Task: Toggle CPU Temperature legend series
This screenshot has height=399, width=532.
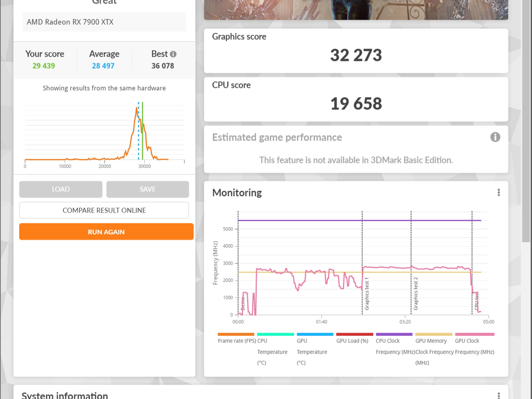Action: (x=275, y=334)
